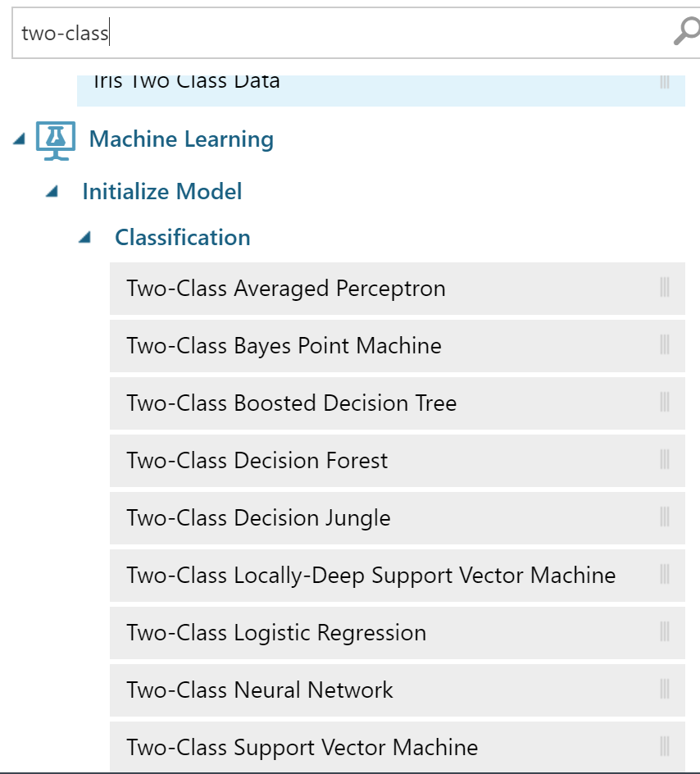Click drag handle on Iris Two Class Data
The width and height of the screenshot is (700, 774).
click(x=665, y=83)
